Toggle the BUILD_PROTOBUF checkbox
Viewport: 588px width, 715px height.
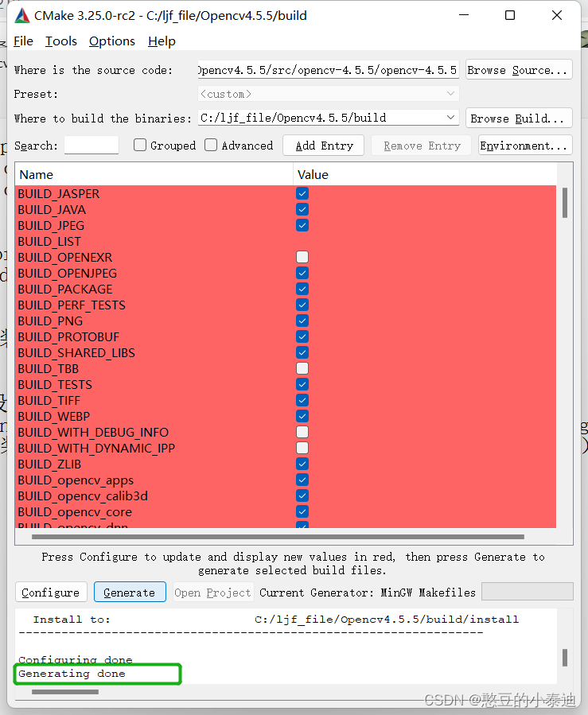[x=302, y=336]
